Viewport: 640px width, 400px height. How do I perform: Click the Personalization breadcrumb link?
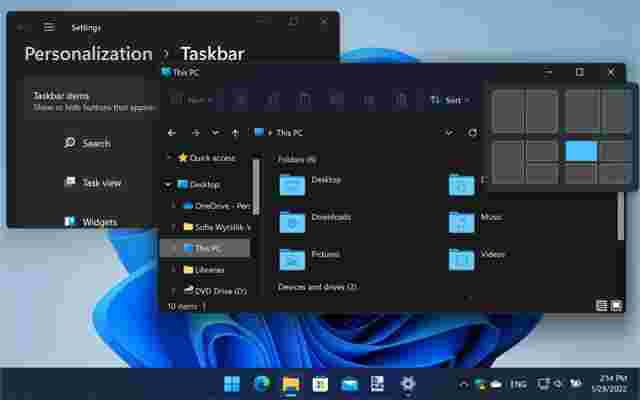(x=88, y=54)
